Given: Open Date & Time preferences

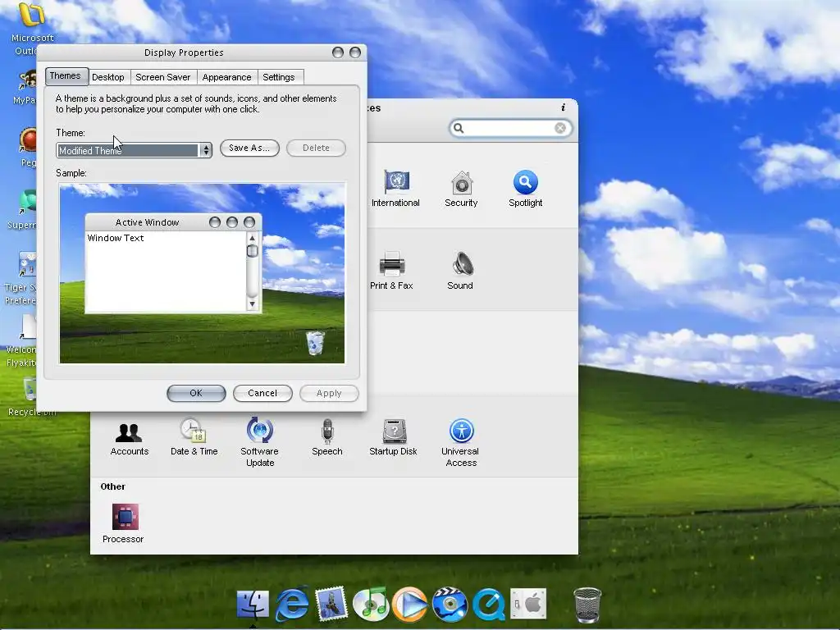Looking at the screenshot, I should (x=194, y=436).
